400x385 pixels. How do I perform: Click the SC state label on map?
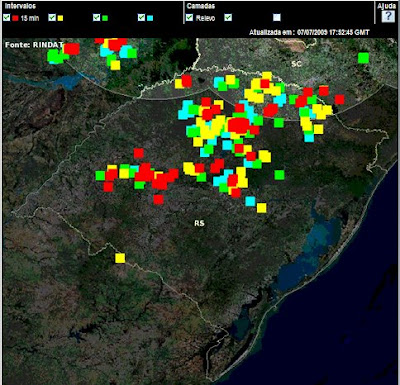296,64
